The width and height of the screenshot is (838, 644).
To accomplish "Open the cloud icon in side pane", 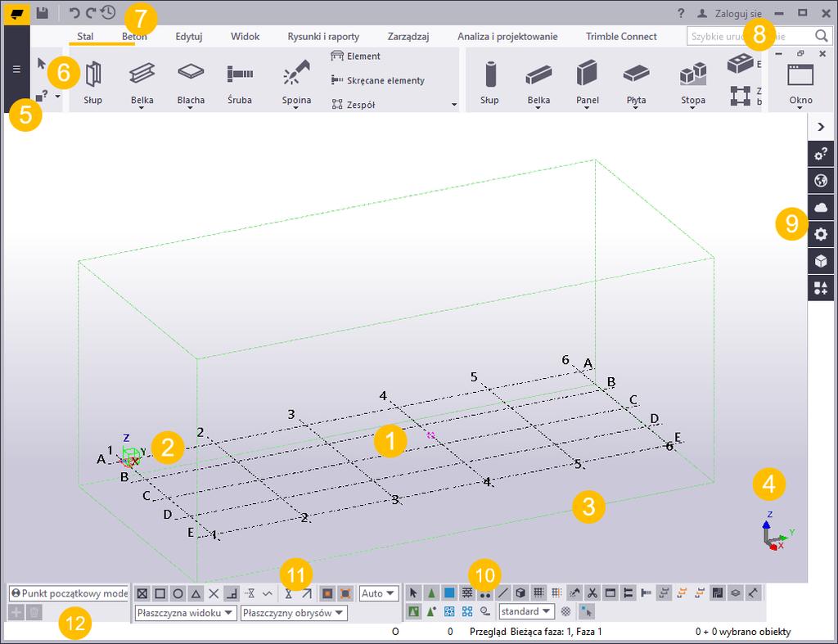I will (x=821, y=207).
